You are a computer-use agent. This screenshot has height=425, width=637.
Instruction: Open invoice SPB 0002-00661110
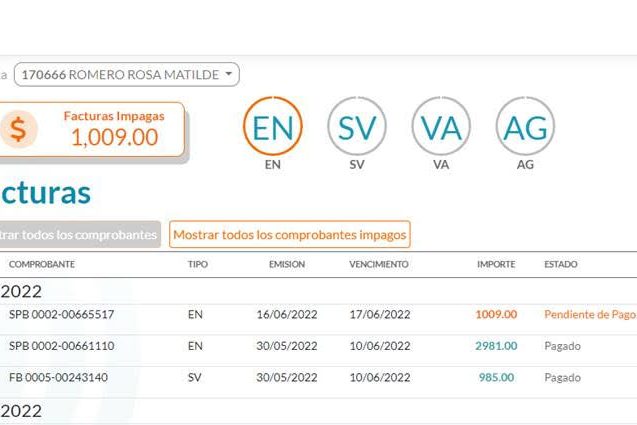coord(61,346)
